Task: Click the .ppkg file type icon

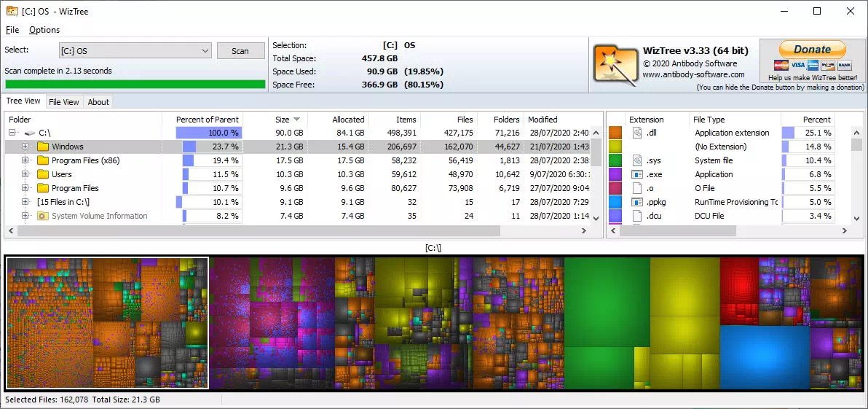Action: pyautogui.click(x=636, y=202)
